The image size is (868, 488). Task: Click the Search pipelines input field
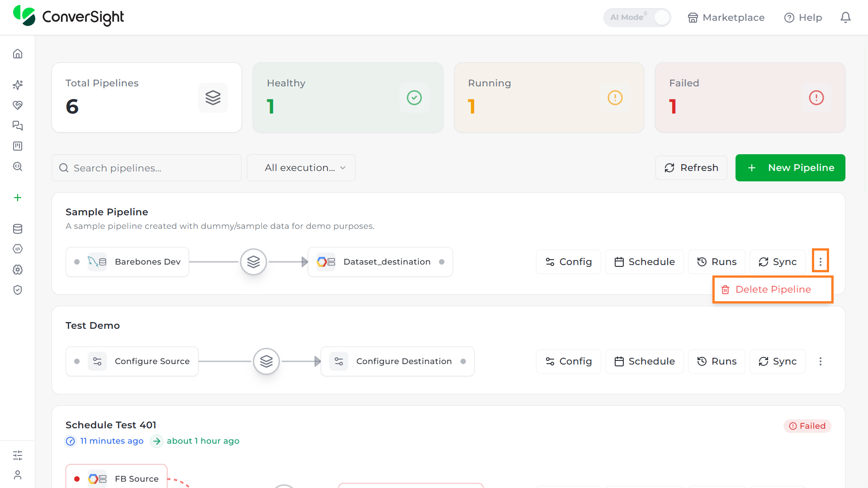pos(147,168)
